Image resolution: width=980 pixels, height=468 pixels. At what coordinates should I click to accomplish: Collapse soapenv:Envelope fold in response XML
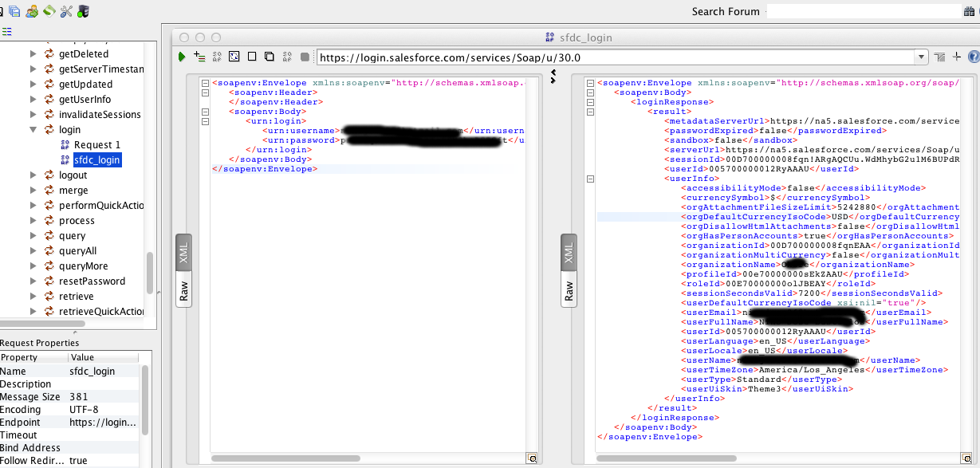click(591, 83)
